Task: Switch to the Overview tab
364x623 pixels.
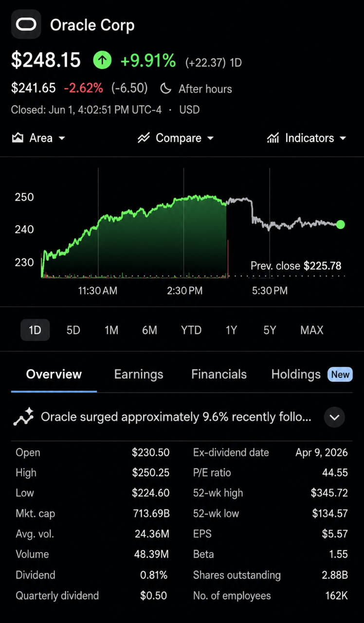Action: 54,374
